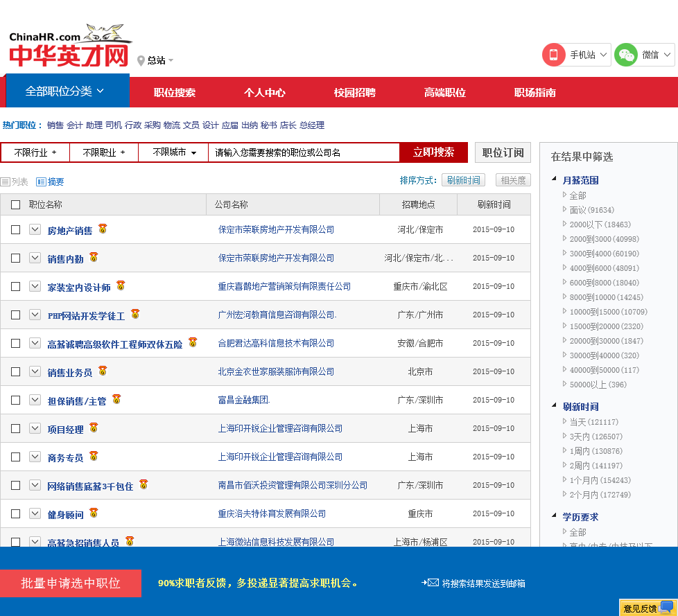678x616 pixels.
Task: Switch to 摘要 summary view icon
Action: (x=41, y=182)
